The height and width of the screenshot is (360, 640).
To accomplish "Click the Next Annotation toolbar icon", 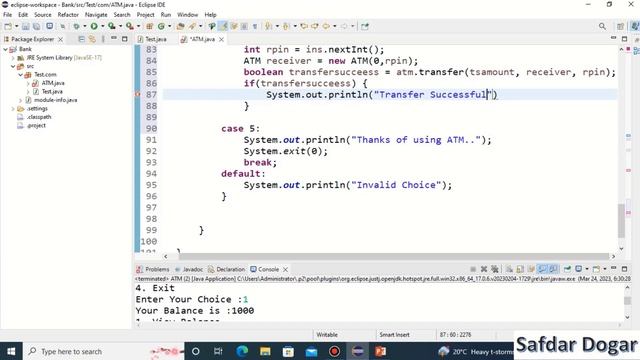I will [268, 26].
